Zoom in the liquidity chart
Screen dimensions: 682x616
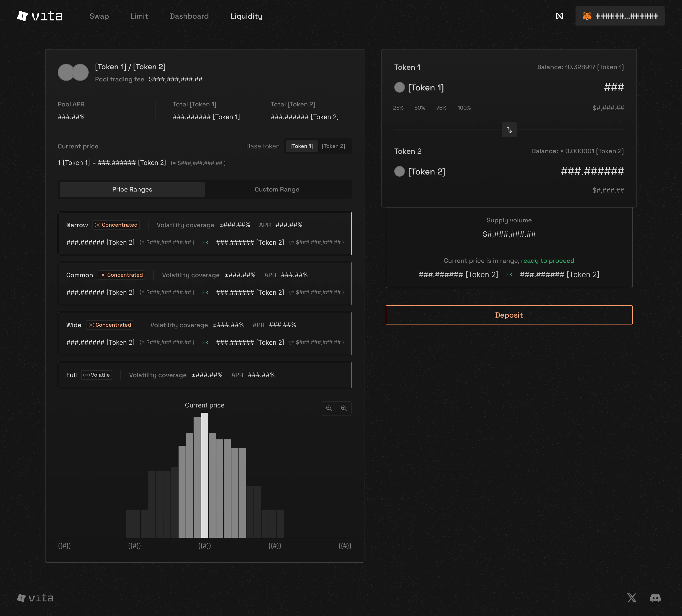(x=344, y=409)
